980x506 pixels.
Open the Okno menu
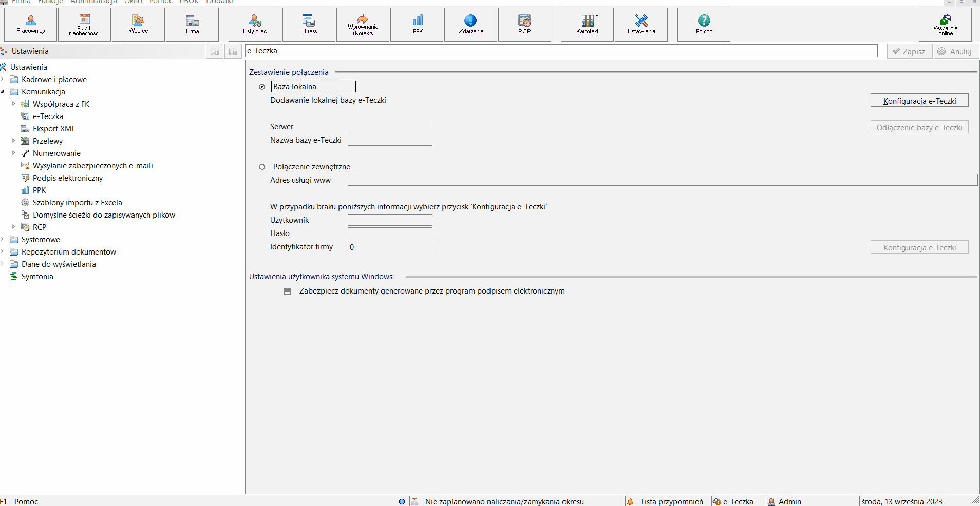click(x=133, y=2)
